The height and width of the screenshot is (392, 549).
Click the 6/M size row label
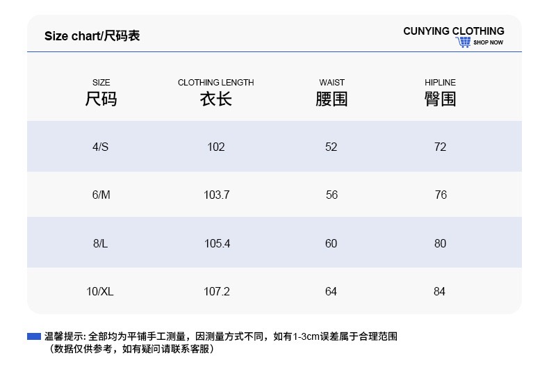pyautogui.click(x=101, y=195)
